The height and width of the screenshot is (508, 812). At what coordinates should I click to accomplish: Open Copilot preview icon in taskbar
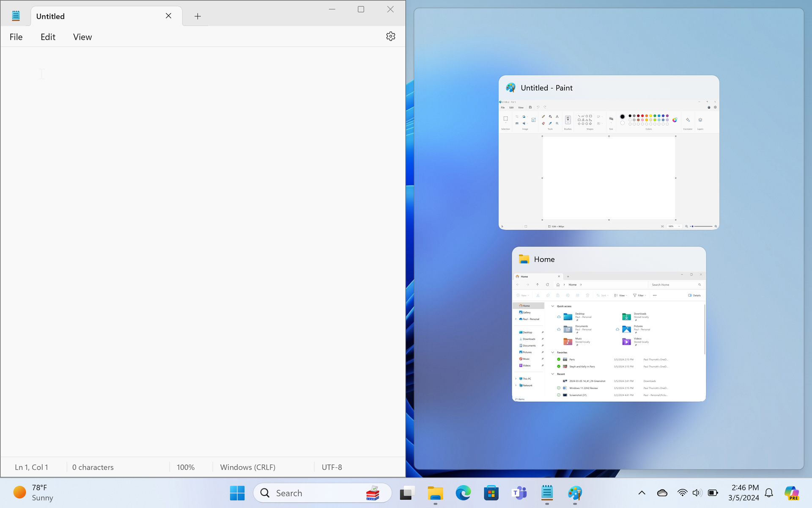point(791,493)
